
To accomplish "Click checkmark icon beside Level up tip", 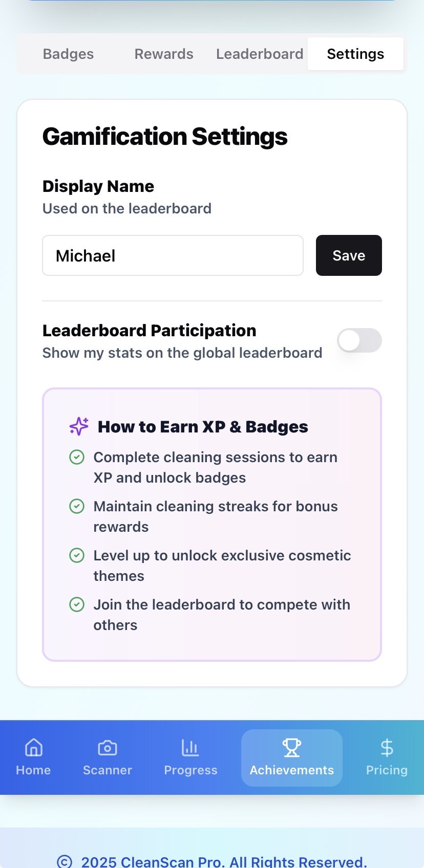I will (77, 555).
